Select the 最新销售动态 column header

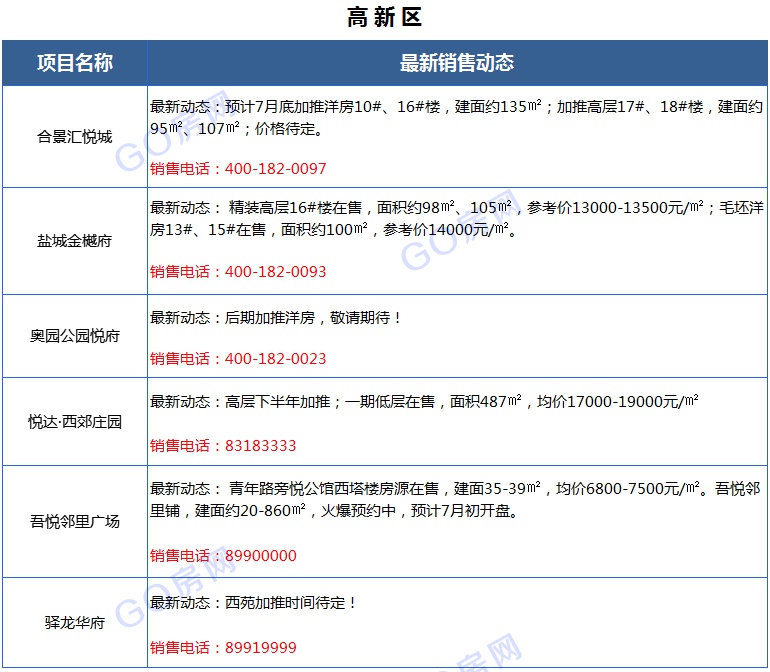point(457,63)
